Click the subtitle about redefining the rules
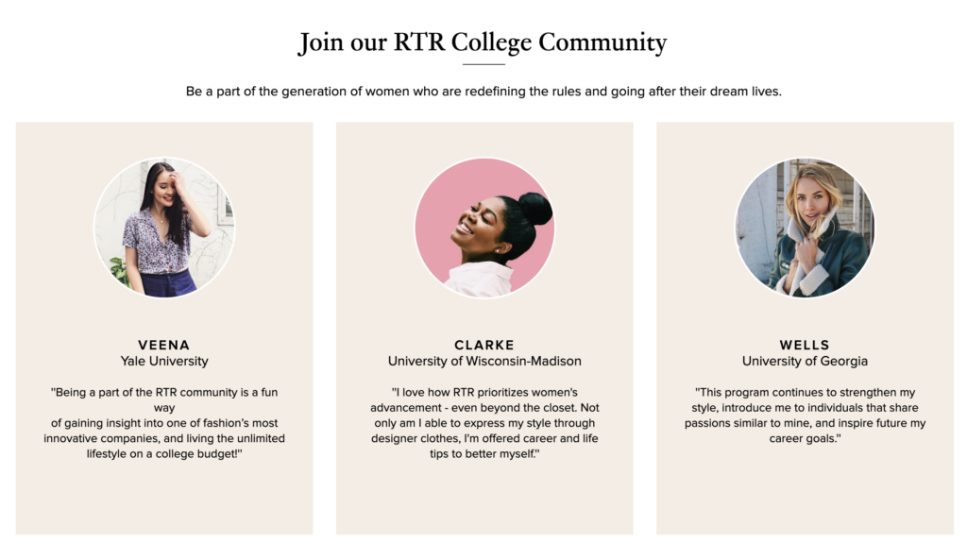967x560 pixels. tap(483, 92)
